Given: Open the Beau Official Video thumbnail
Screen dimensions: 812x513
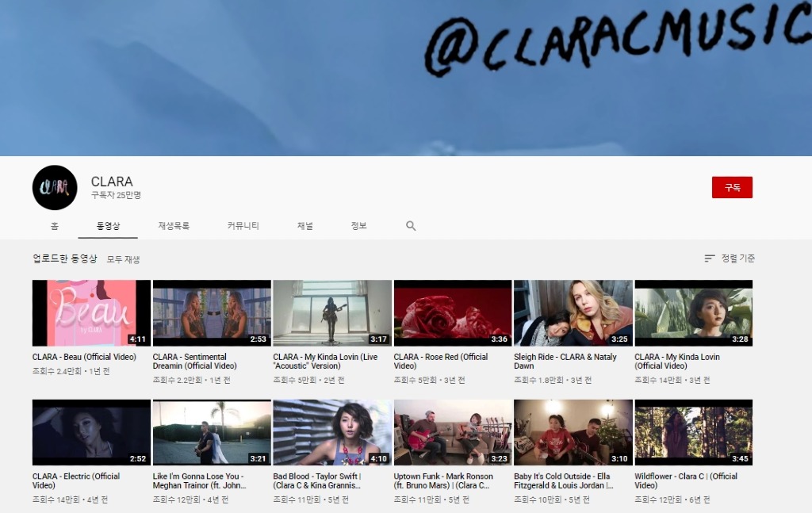Looking at the screenshot, I should point(91,313).
